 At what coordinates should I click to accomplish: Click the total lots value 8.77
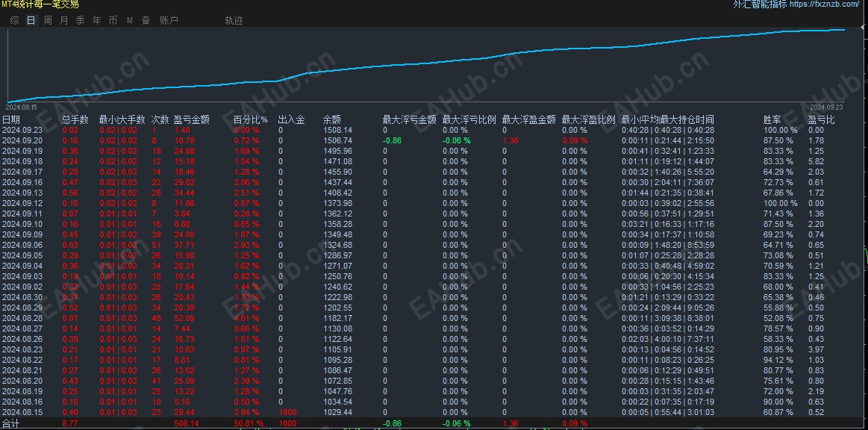click(70, 423)
